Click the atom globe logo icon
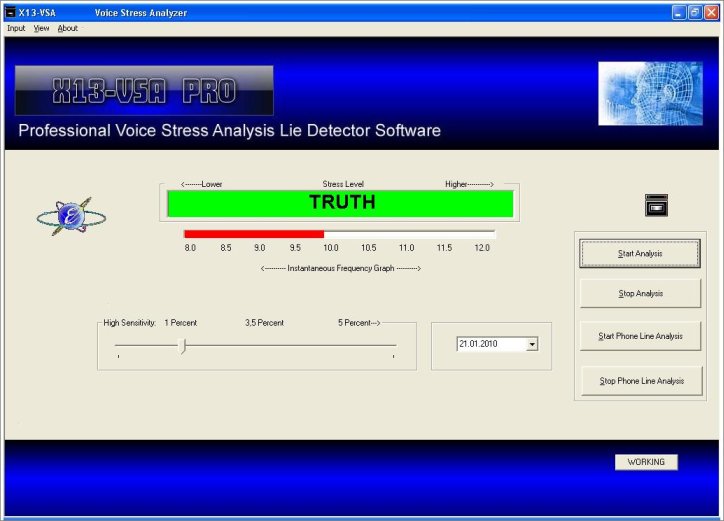The width and height of the screenshot is (724, 521). point(71,216)
